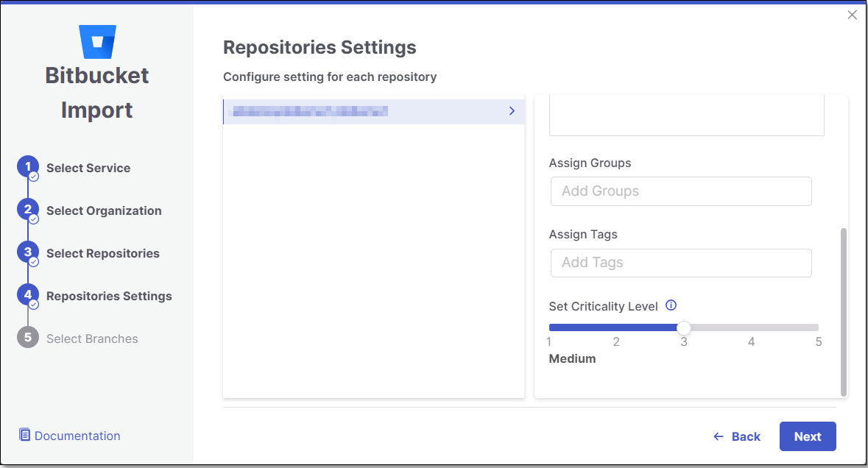Image resolution: width=868 pixels, height=468 pixels.
Task: Open the Repositories Settings step label
Action: [x=109, y=296]
